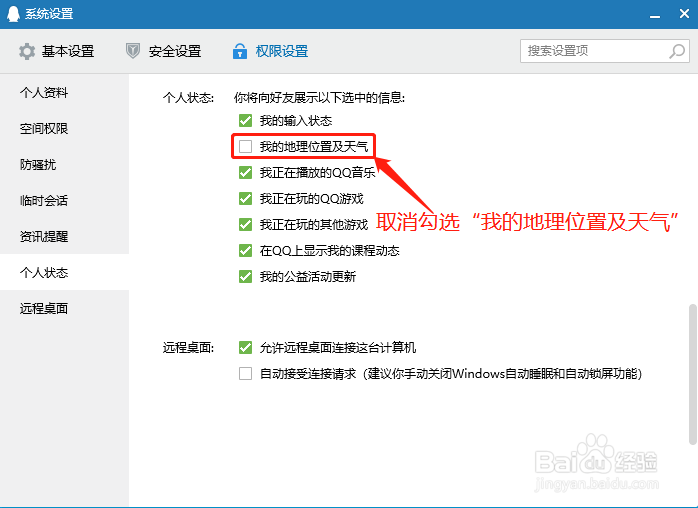This screenshot has width=698, height=508.
Task: Check 我的地理位置及天气 checkbox
Action: pyautogui.click(x=245, y=146)
